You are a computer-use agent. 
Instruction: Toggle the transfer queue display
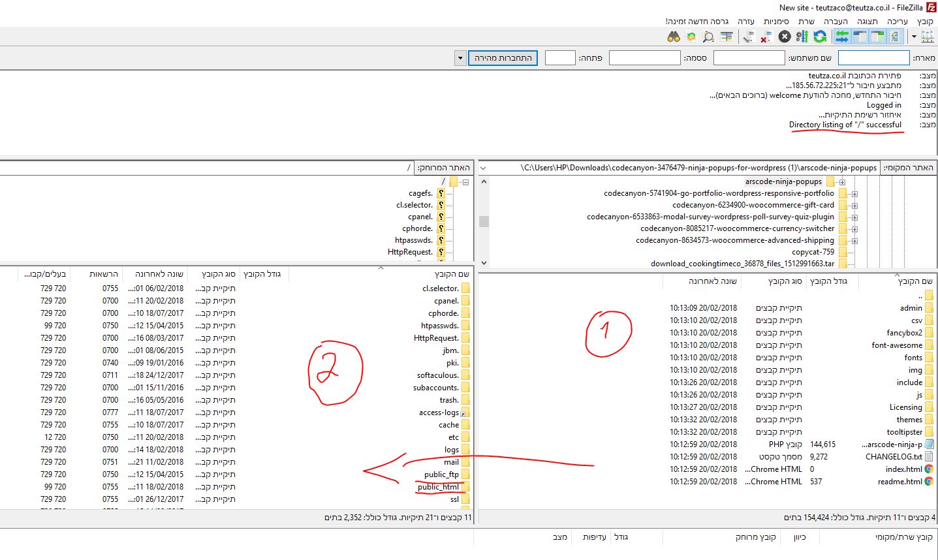[x=842, y=37]
